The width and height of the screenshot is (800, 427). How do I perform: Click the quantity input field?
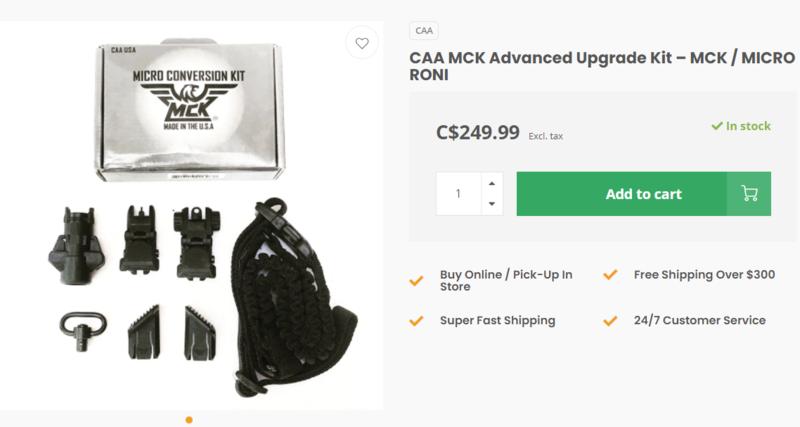[x=459, y=194]
